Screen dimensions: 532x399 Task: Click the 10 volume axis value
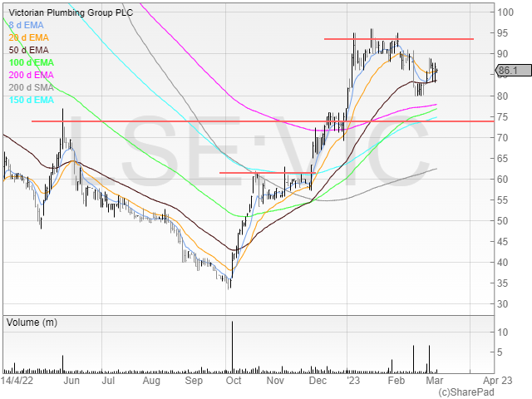point(502,332)
